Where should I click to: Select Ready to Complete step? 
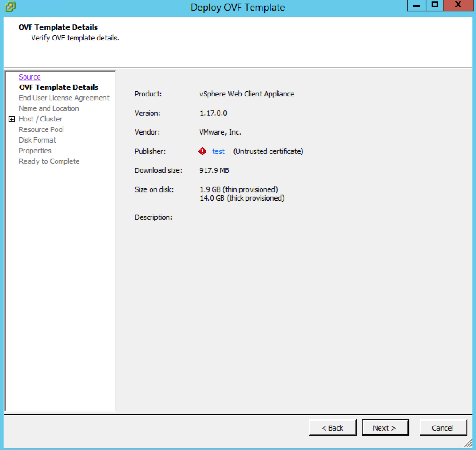49,161
